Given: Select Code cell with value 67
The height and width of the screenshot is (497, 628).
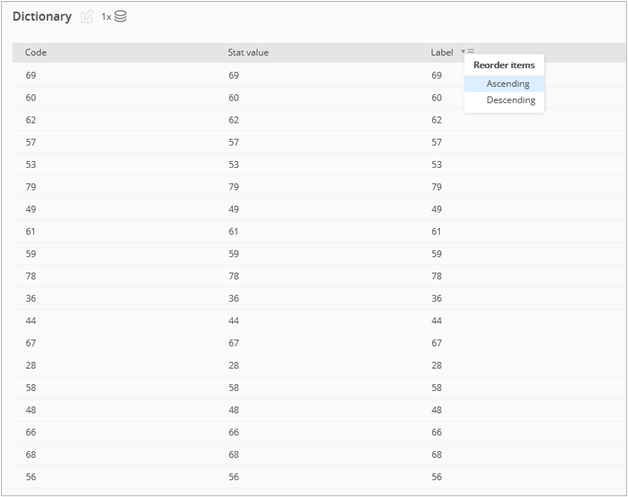Looking at the screenshot, I should click(31, 343).
